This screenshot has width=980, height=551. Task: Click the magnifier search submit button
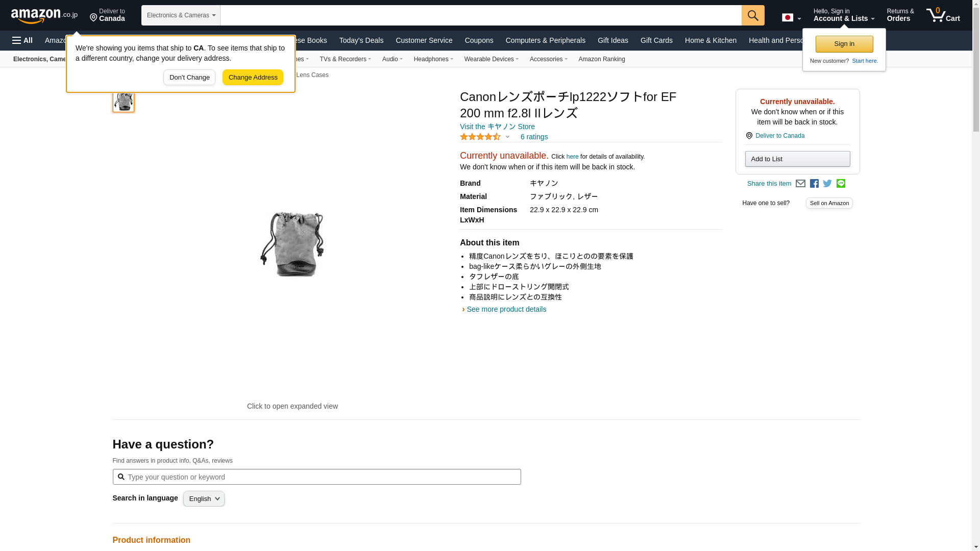pos(752,15)
